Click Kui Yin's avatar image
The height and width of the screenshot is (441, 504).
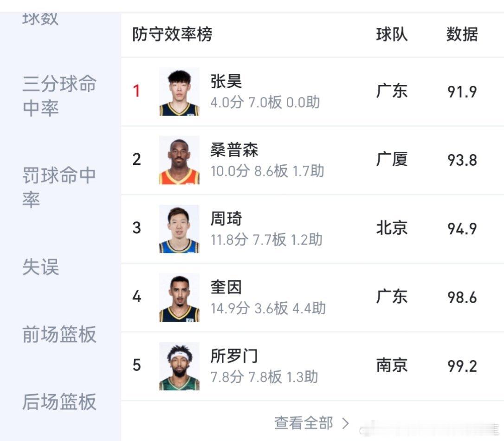tap(180, 297)
